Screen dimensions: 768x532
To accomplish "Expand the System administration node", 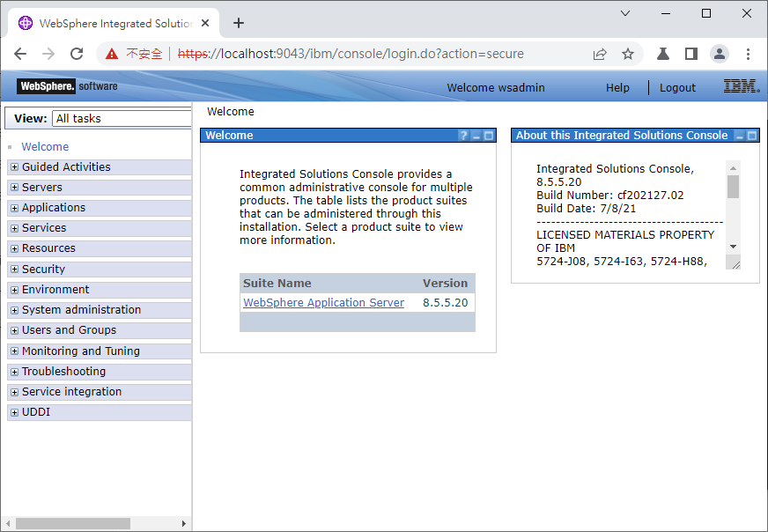I will tap(15, 310).
